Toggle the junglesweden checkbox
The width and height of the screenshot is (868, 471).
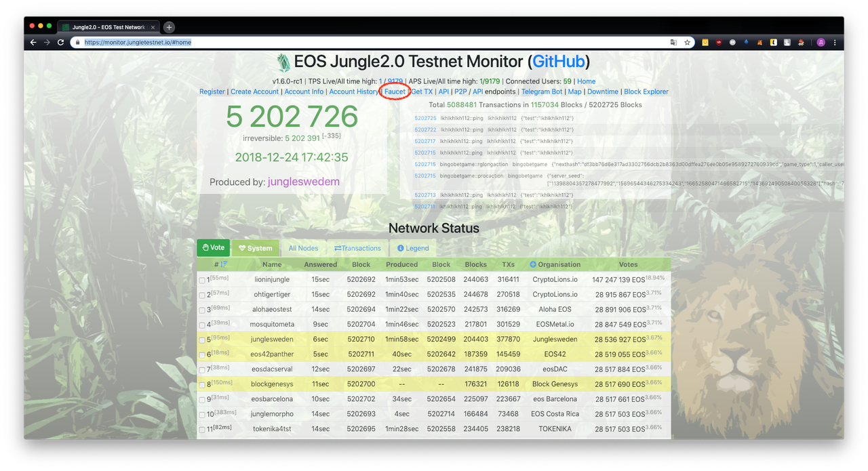(202, 340)
